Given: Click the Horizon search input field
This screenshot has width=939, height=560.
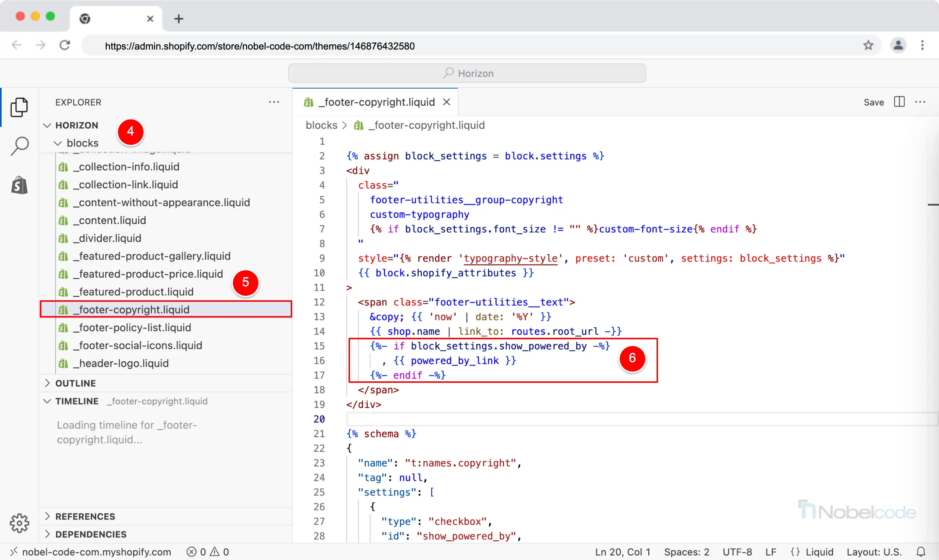Looking at the screenshot, I should (466, 73).
